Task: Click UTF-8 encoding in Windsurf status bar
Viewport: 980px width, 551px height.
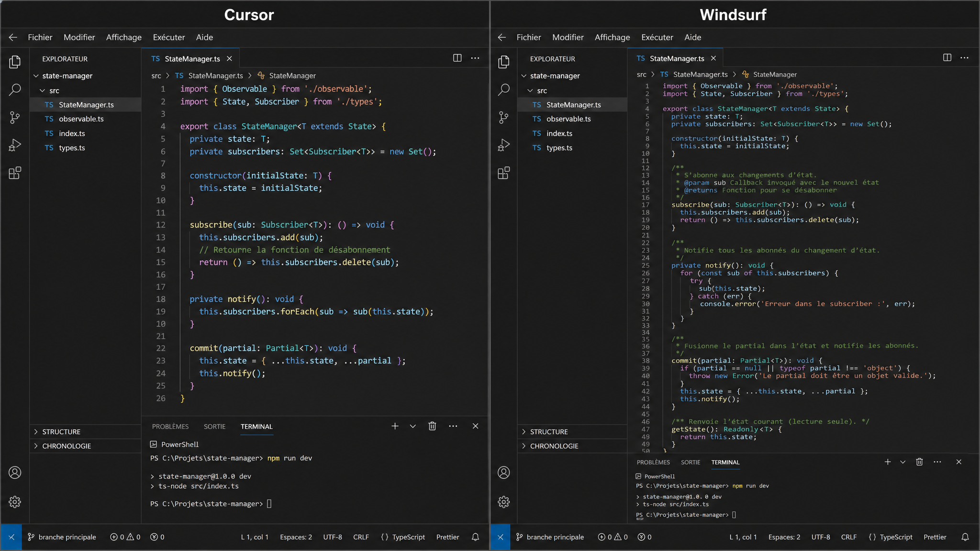Action: pyautogui.click(x=821, y=537)
